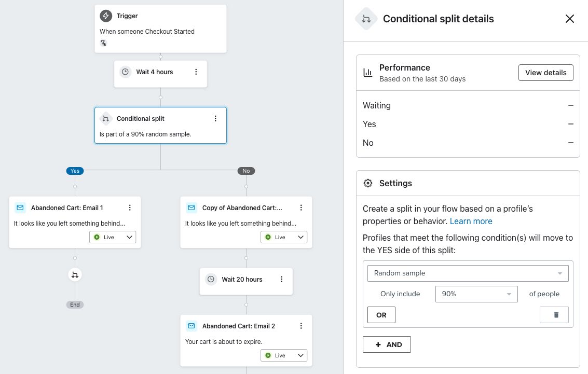The image size is (588, 374).
Task: Click the split node icon above End
Action: tap(75, 275)
